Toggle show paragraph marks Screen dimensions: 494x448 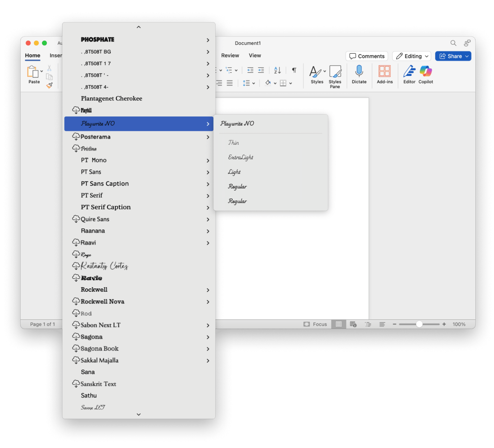coord(294,70)
